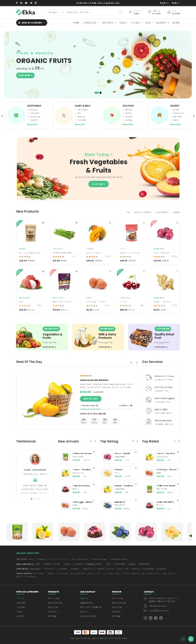Image resolution: width=196 pixels, height=644 pixels.
Task: Click the Instagram icon in footer contact section
Action: (x=146, y=618)
